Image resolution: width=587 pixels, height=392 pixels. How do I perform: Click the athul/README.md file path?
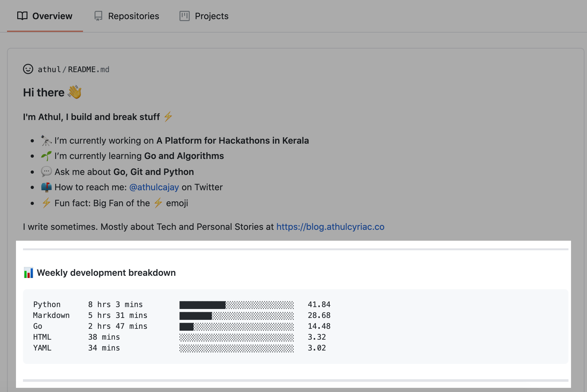73,69
